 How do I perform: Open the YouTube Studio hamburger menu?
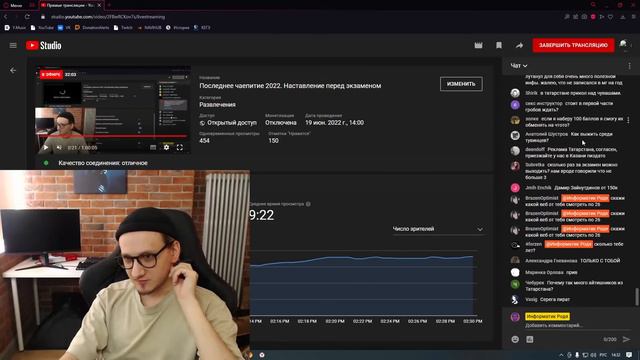pyautogui.click(x=13, y=45)
